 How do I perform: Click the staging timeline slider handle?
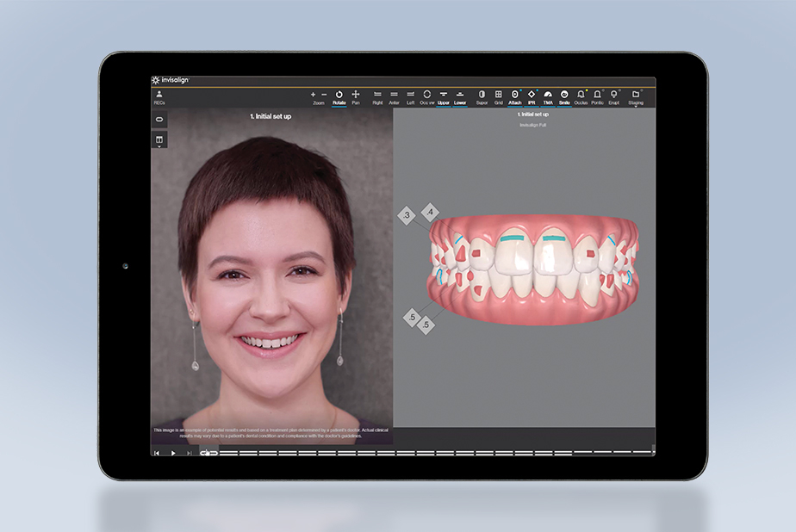[x=205, y=453]
